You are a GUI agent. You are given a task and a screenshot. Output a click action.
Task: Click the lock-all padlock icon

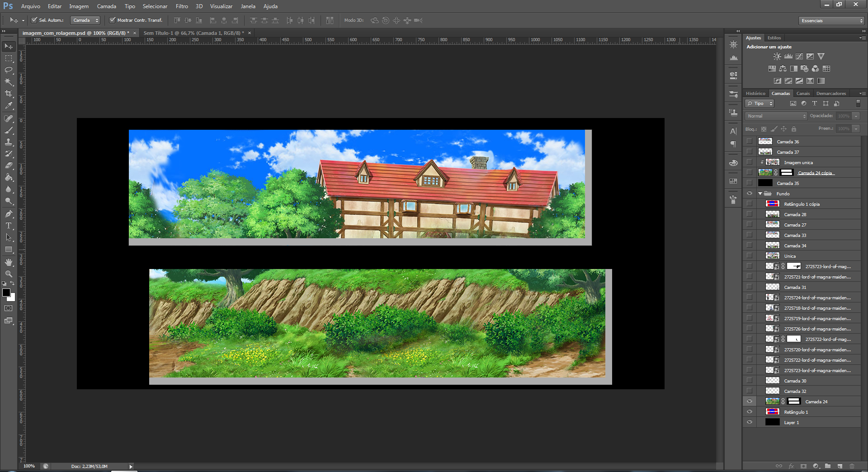click(x=793, y=129)
